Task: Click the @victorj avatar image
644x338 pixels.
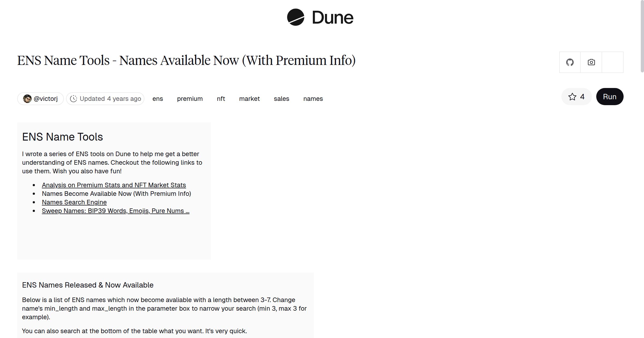Action: tap(27, 98)
